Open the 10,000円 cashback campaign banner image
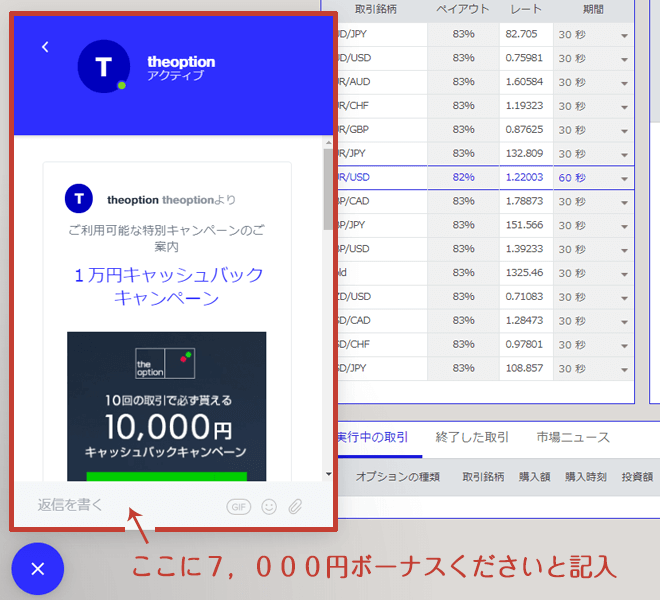This screenshot has height=600, width=660. [167, 406]
